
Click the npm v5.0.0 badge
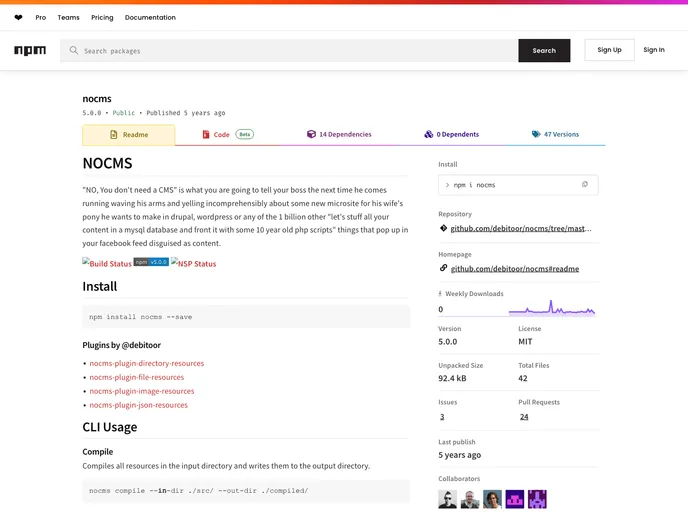(151, 262)
